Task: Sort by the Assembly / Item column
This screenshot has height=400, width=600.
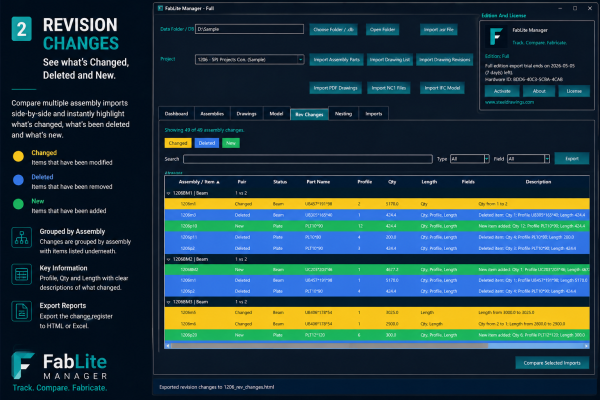Action: point(199,182)
